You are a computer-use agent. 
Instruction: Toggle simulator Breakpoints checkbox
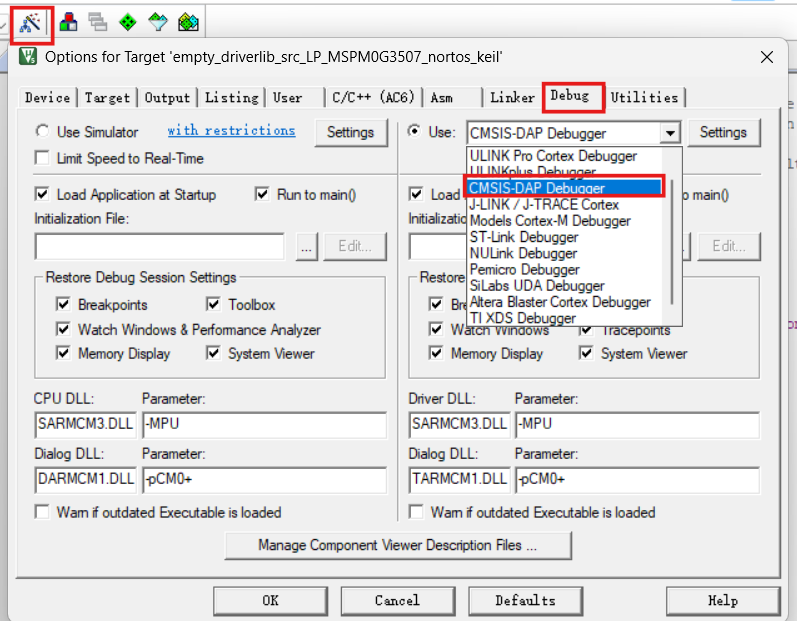tap(63, 304)
